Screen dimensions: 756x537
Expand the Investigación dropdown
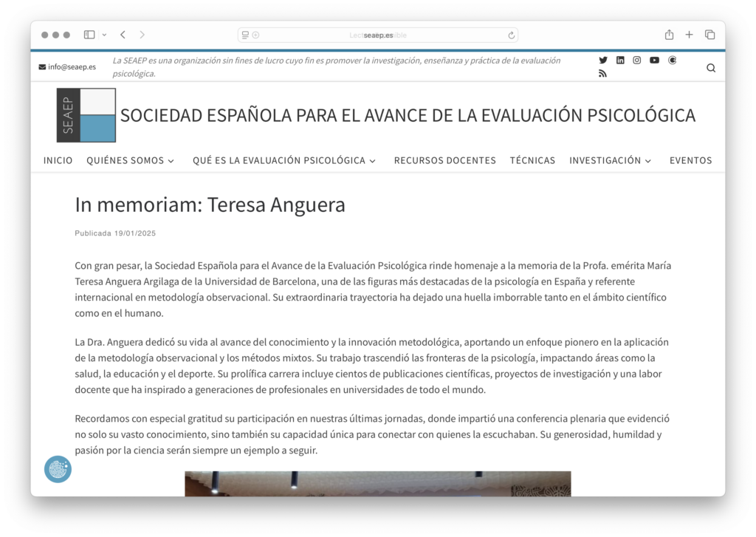pos(610,160)
